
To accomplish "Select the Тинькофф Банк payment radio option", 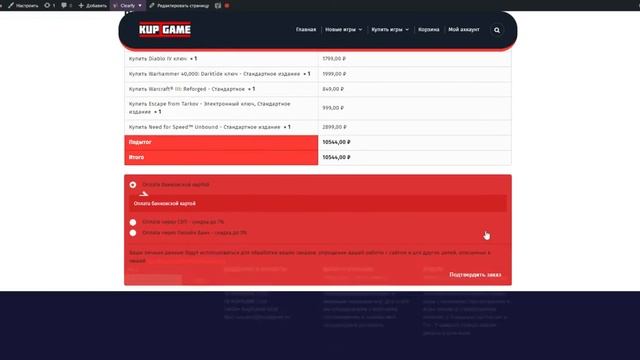I will coord(133,233).
